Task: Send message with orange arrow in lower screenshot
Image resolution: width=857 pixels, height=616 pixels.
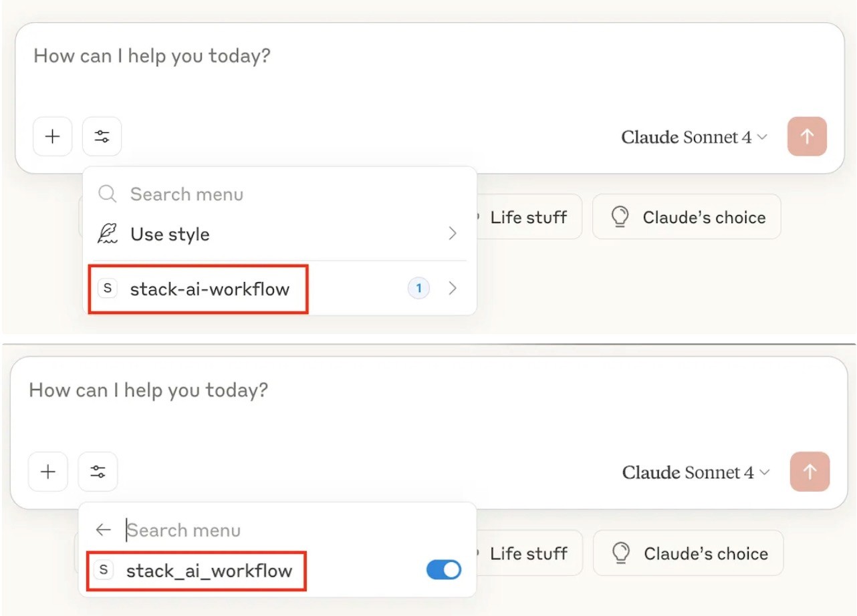Action: click(810, 472)
